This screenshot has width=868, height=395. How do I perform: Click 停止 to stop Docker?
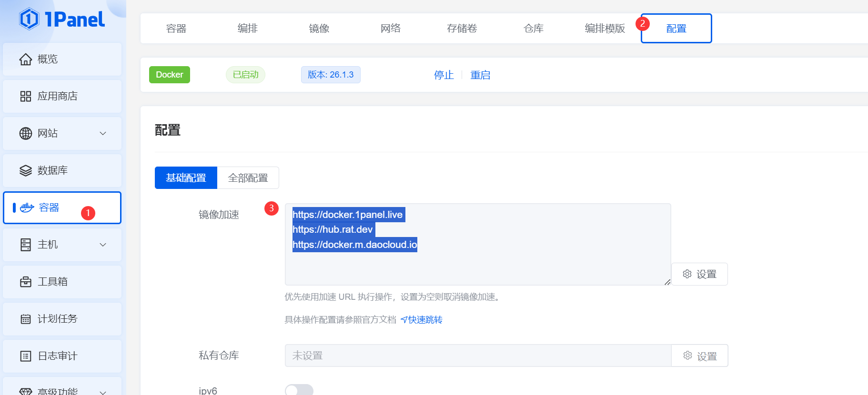(444, 75)
